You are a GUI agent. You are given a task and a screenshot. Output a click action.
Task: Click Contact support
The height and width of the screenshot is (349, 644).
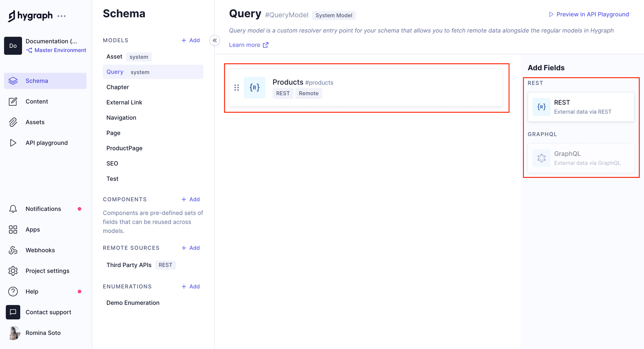[45, 312]
